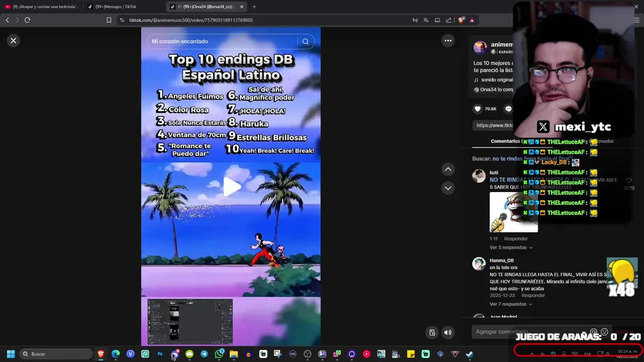View the sticker image in kuti's comment
This screenshot has width=644, height=362.
click(x=514, y=212)
